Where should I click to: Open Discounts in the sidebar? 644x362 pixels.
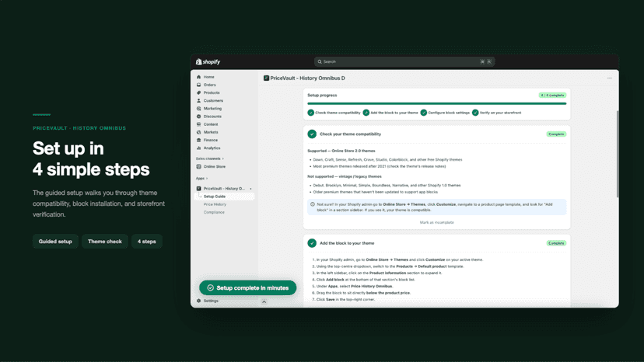212,117
